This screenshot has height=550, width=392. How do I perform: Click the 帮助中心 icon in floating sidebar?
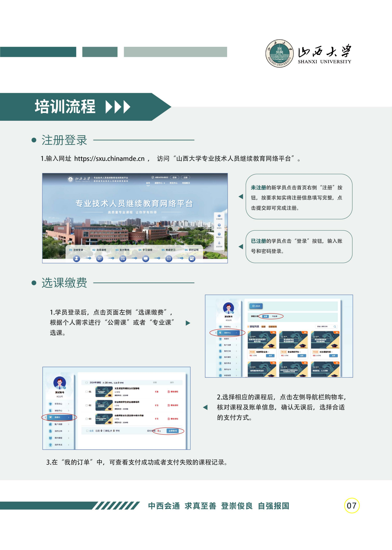(219, 234)
